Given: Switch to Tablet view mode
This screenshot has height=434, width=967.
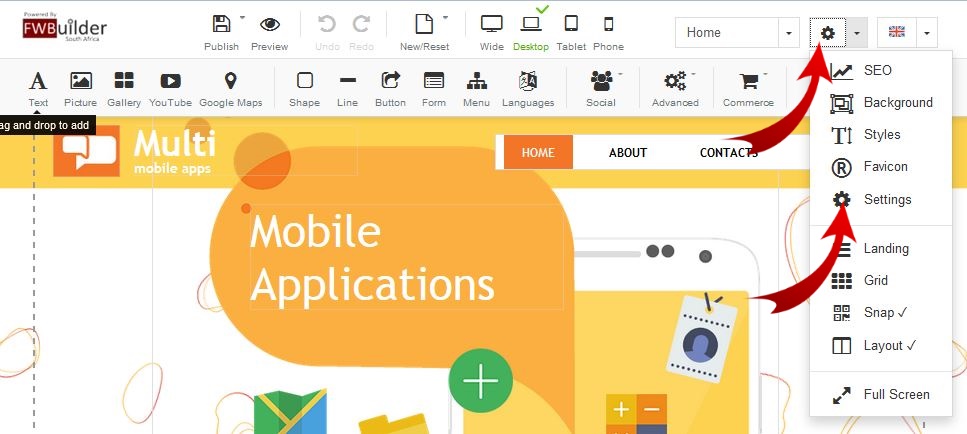Looking at the screenshot, I should click(x=571, y=25).
